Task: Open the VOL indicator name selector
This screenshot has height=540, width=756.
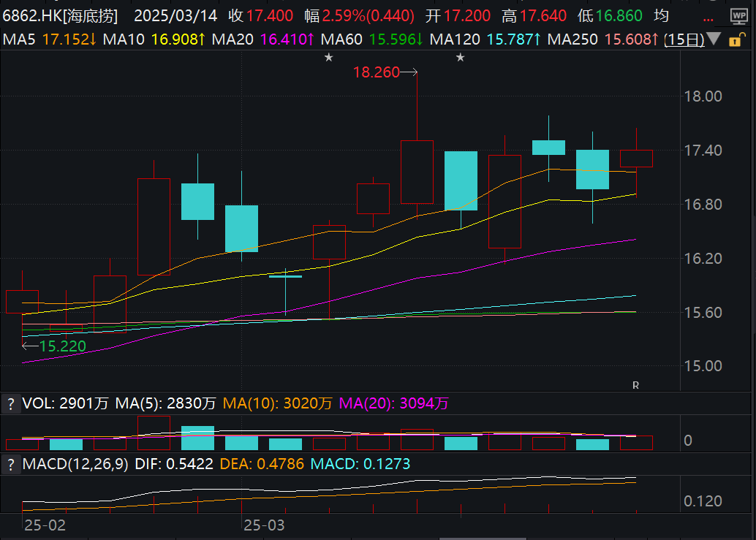Action: pyautogui.click(x=36, y=403)
